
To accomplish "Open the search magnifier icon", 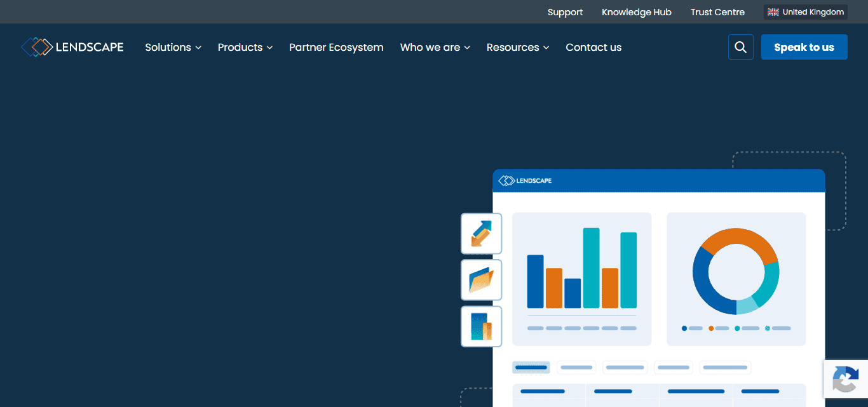I will click(741, 47).
